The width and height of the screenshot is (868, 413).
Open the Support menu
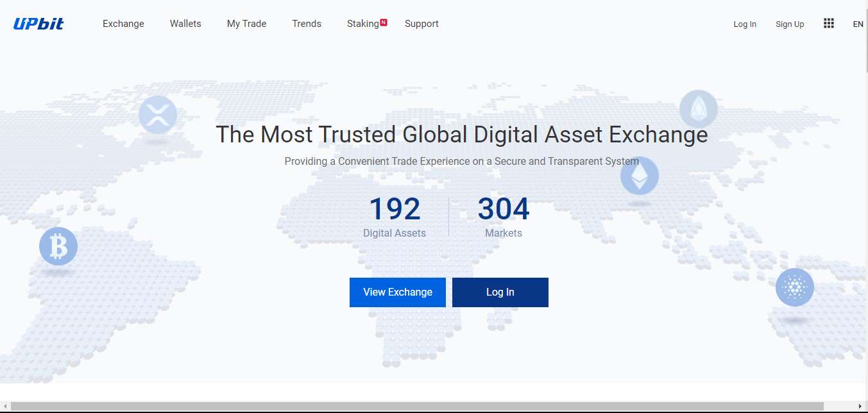pos(421,24)
